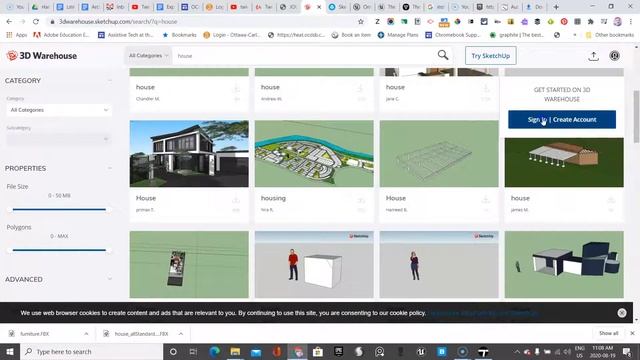
Task: Open the housing site plan thumbnail
Action: 314,153
